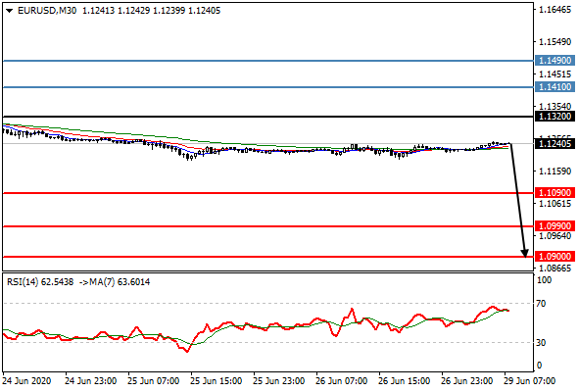Select the 1.14100 blue price label
This screenshot has height=392, width=578.
(x=554, y=87)
